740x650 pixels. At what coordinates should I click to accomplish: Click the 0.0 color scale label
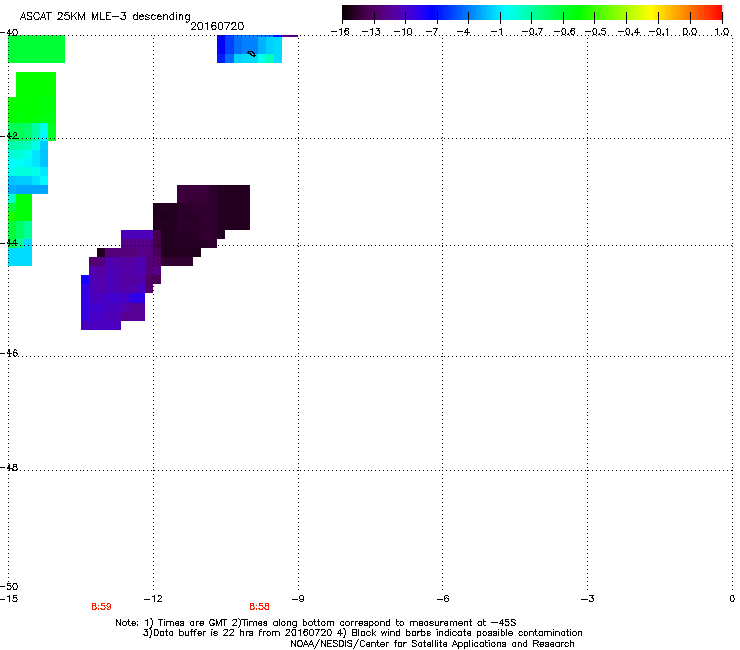[690, 32]
